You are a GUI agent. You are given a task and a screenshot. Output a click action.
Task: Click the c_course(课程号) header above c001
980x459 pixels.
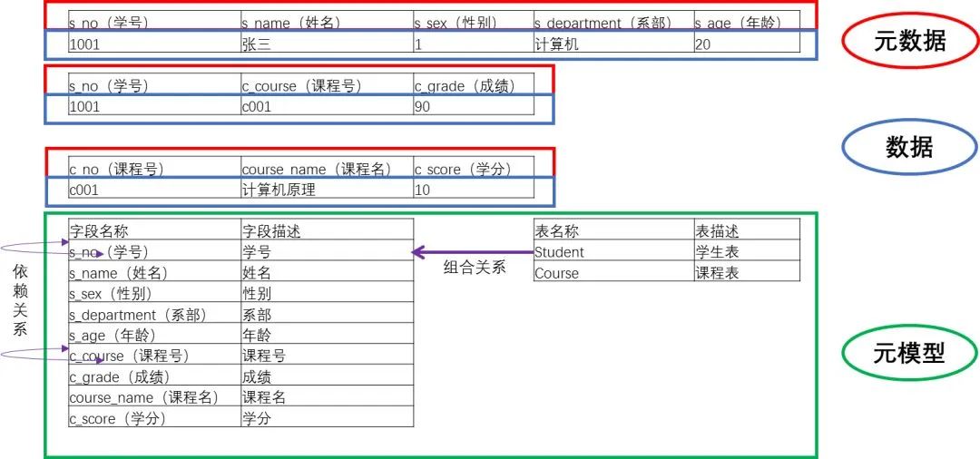pyautogui.click(x=327, y=84)
